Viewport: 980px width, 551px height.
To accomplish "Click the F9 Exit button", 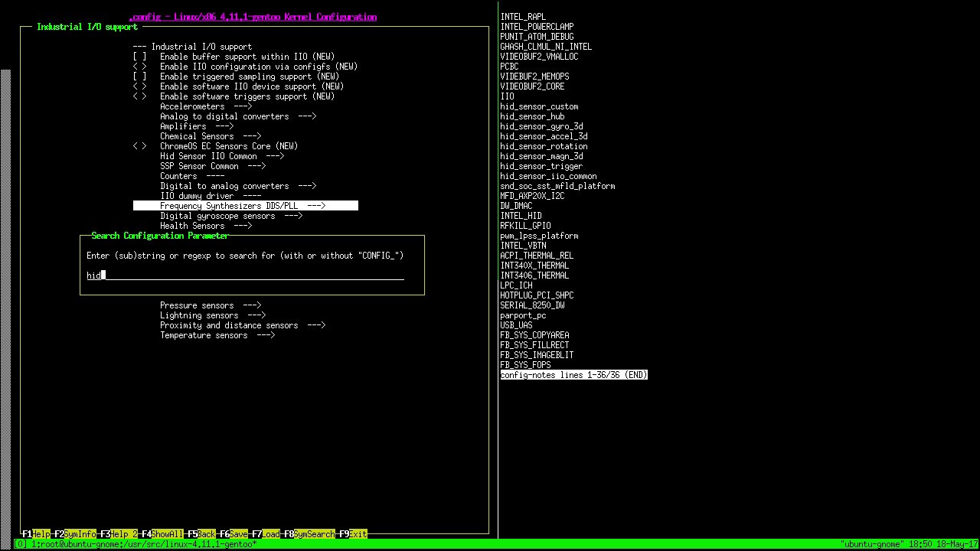I will click(x=353, y=533).
